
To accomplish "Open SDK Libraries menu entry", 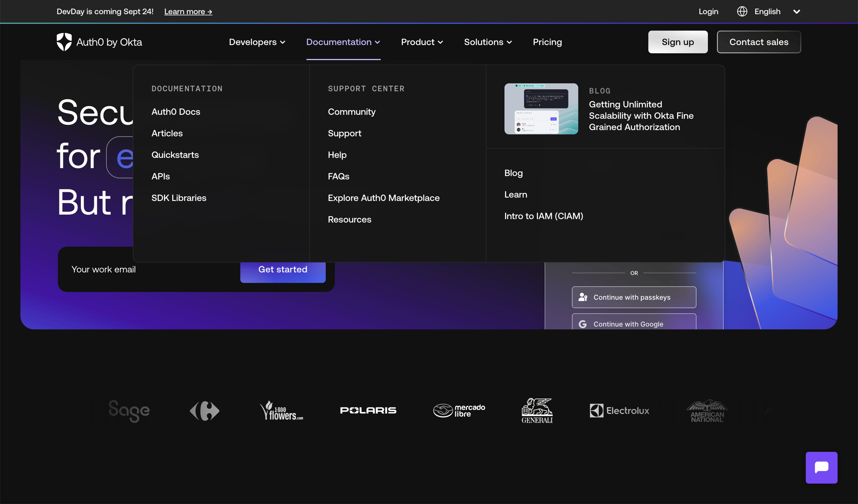I will [179, 198].
